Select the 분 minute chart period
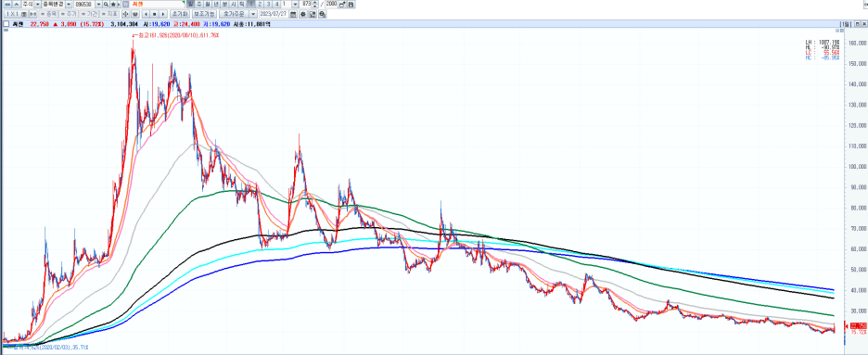Viewport: 868px width, 355px height. point(224,4)
